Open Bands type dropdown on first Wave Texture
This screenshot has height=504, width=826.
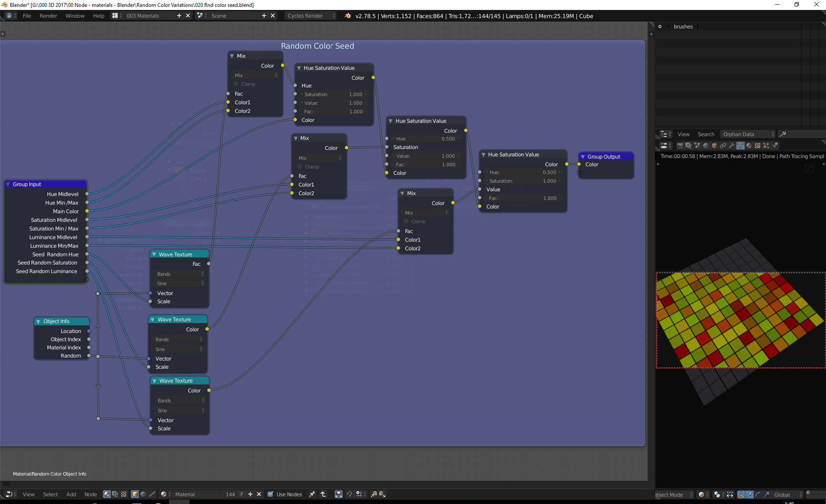[x=180, y=274]
